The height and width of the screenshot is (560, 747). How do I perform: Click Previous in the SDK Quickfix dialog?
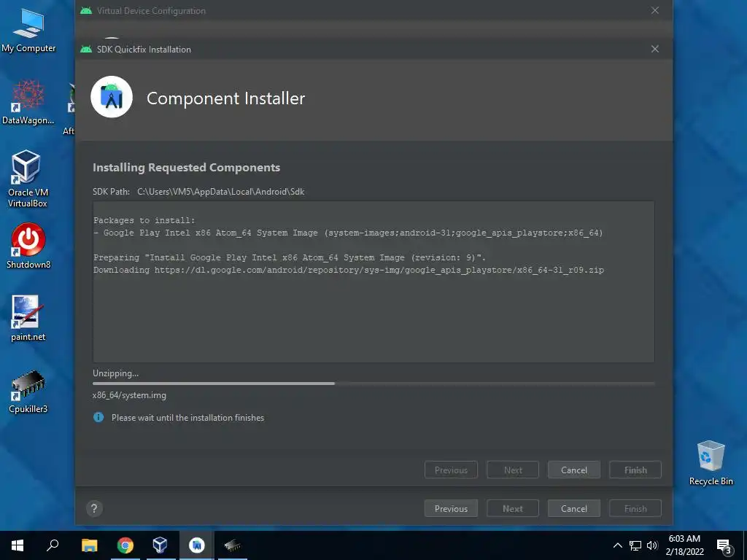point(451,470)
